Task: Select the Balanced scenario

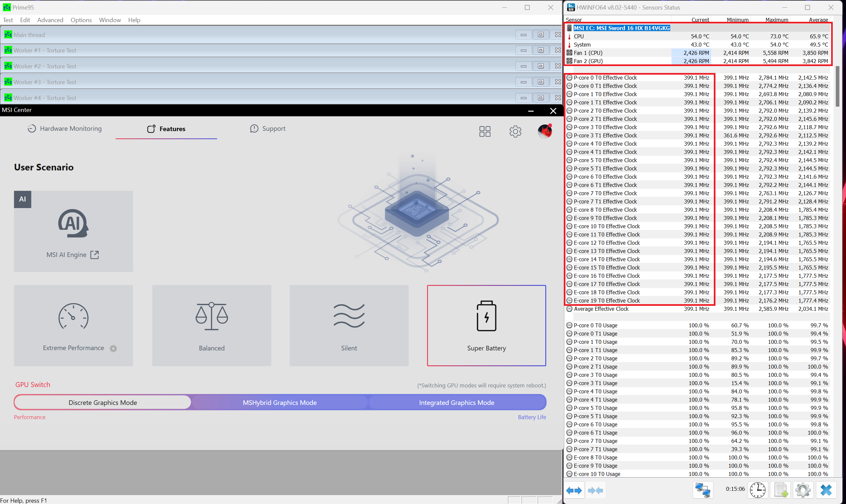Action: click(x=212, y=325)
